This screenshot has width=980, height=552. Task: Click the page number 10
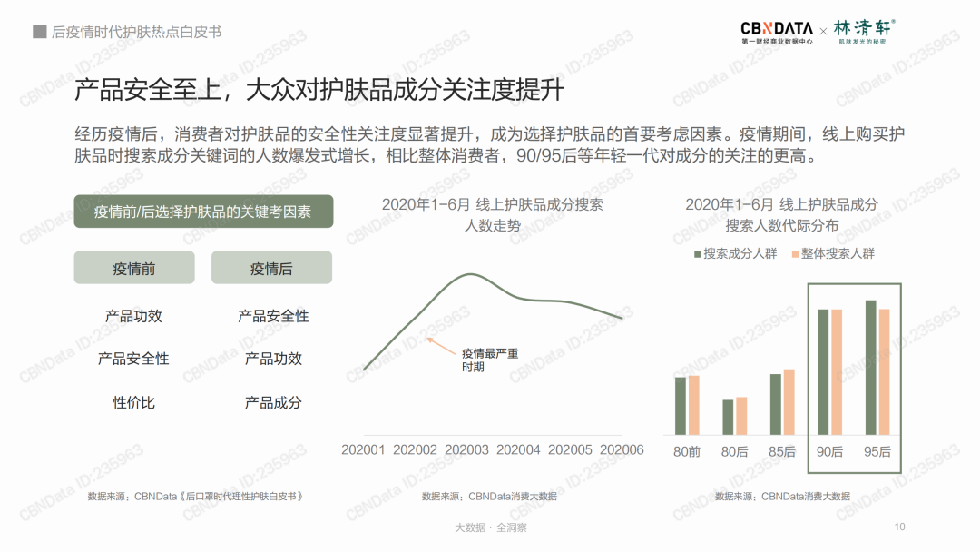[899, 527]
